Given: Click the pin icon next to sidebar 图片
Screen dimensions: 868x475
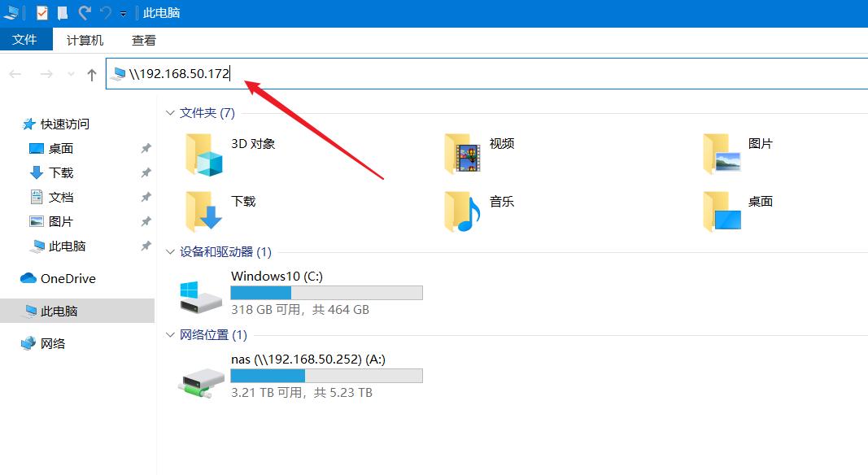Looking at the screenshot, I should pyautogui.click(x=146, y=221).
